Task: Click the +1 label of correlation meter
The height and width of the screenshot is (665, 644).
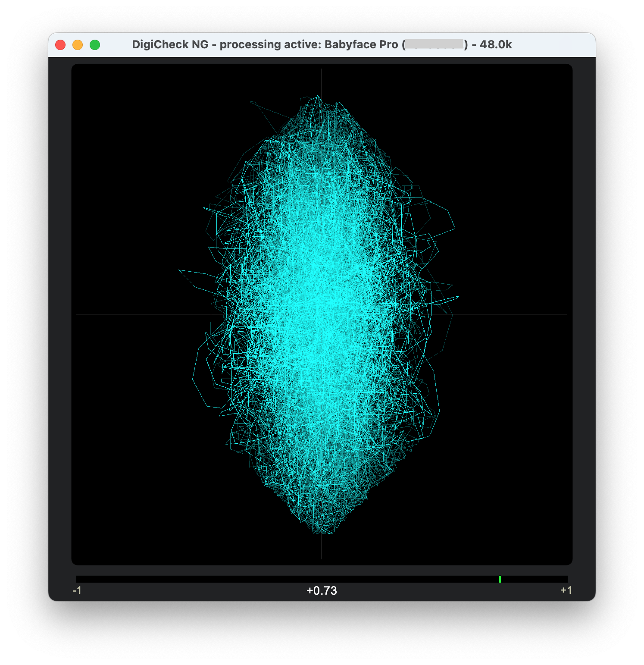Action: click(x=566, y=590)
